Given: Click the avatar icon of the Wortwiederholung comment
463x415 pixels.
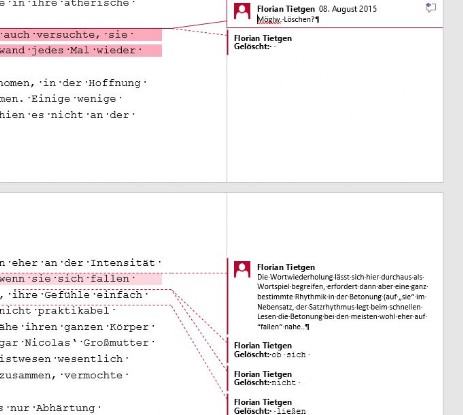Looking at the screenshot, I should 242,269.
